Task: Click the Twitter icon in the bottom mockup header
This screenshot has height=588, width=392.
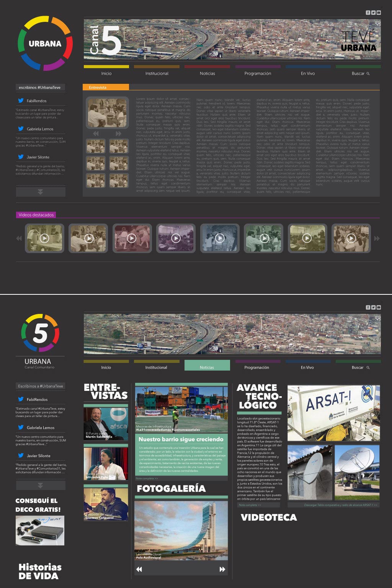Action: click(x=373, y=307)
